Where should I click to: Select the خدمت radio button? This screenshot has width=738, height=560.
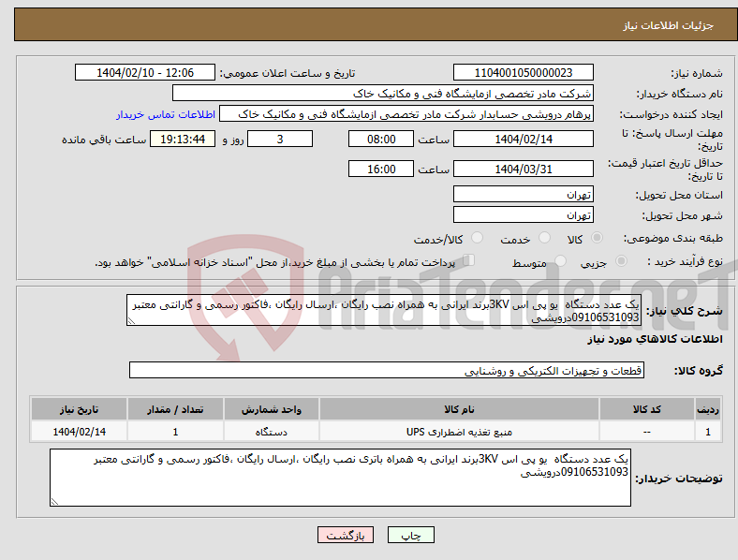pos(544,238)
